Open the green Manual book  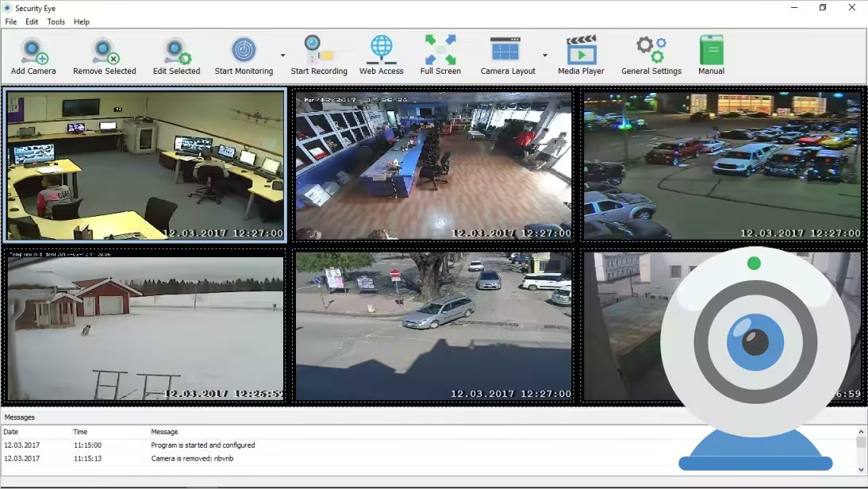point(711,51)
